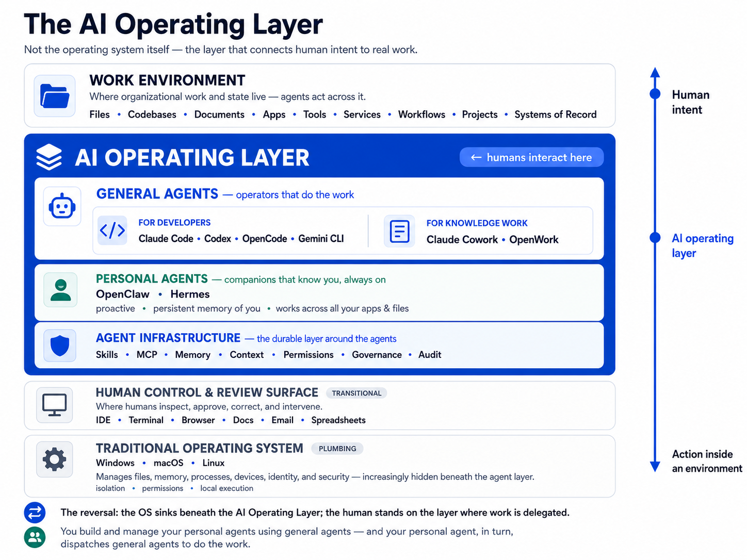
Task: Click the green person icon for Personal Agents
Action: (61, 290)
